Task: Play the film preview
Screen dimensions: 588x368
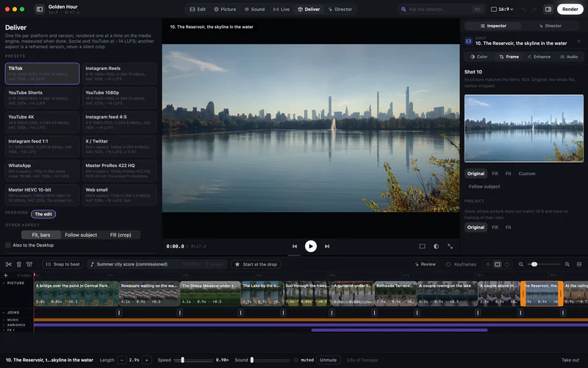Action: [310, 247]
